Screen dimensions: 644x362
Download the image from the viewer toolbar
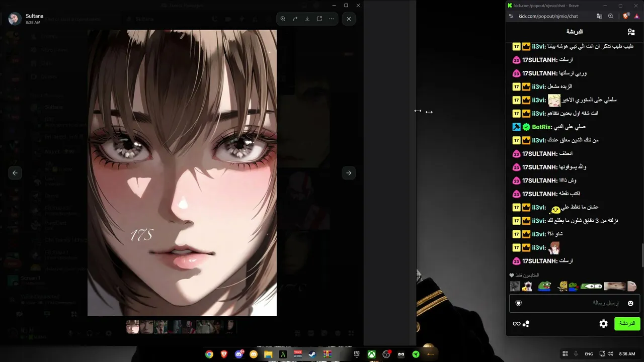(307, 19)
